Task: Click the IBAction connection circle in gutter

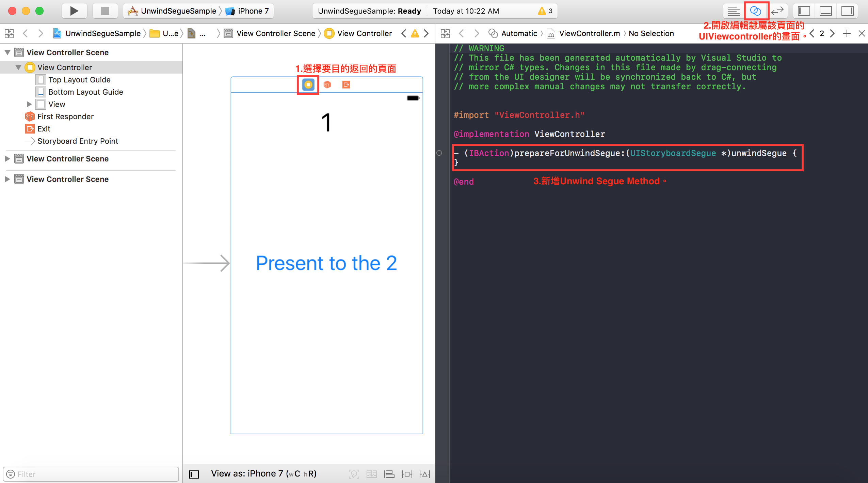Action: point(439,153)
